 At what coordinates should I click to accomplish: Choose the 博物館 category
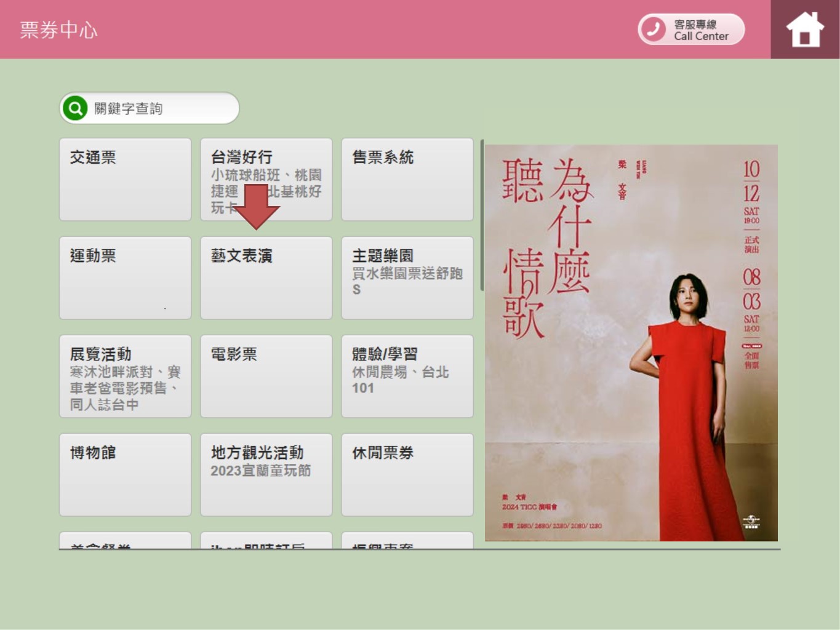pyautogui.click(x=125, y=474)
